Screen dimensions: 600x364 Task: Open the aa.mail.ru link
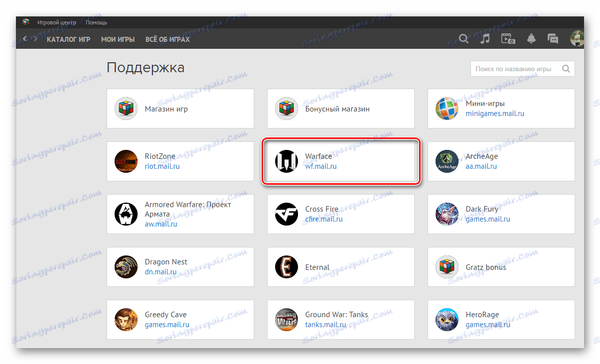481,166
